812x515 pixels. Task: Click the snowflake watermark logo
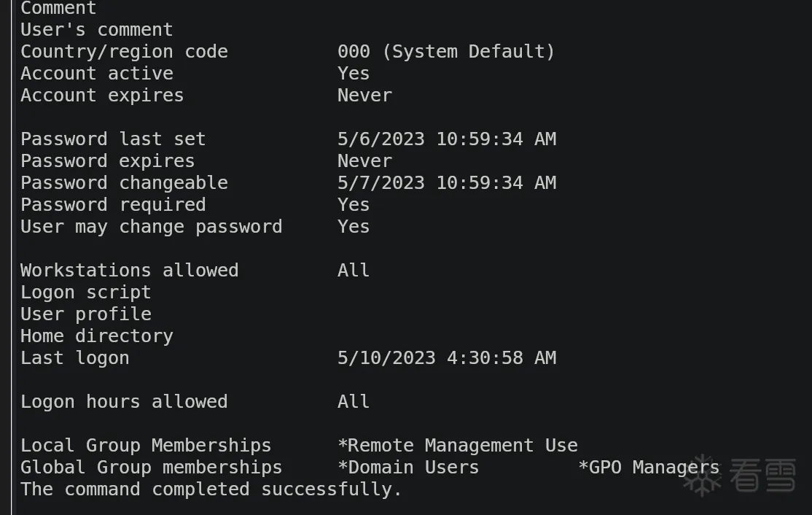click(x=700, y=476)
